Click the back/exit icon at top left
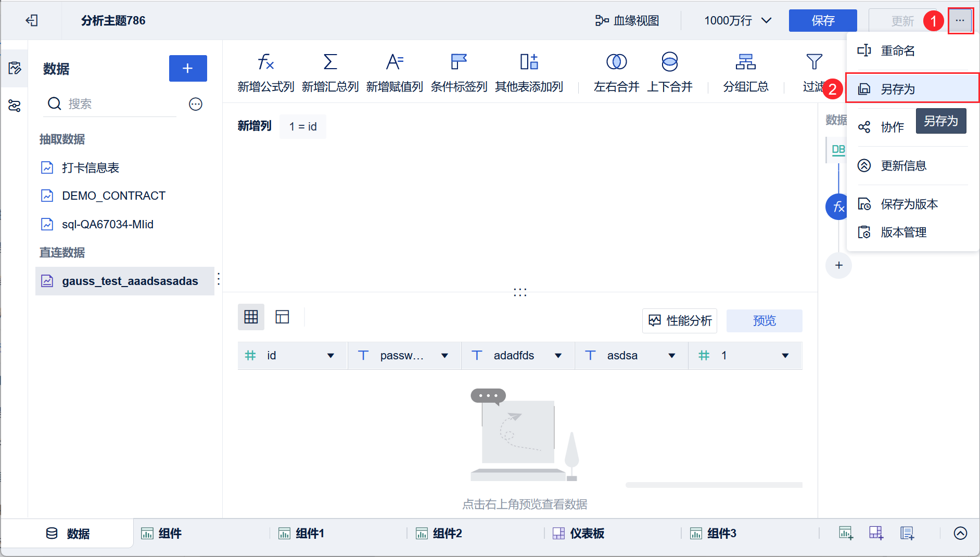Image resolution: width=980 pixels, height=557 pixels. click(32, 20)
